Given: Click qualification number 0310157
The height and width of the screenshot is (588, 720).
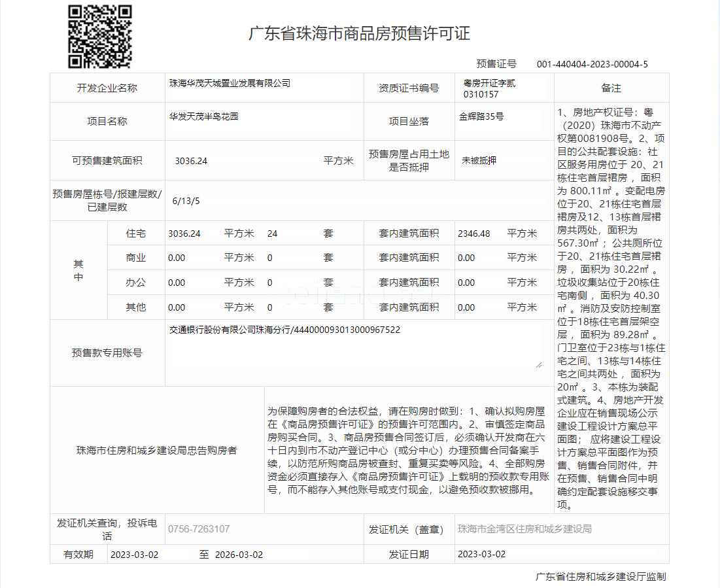Looking at the screenshot, I should click(x=481, y=94).
